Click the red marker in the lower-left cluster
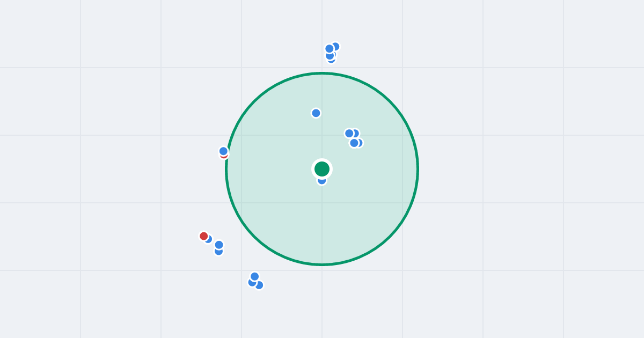 [x=204, y=236]
